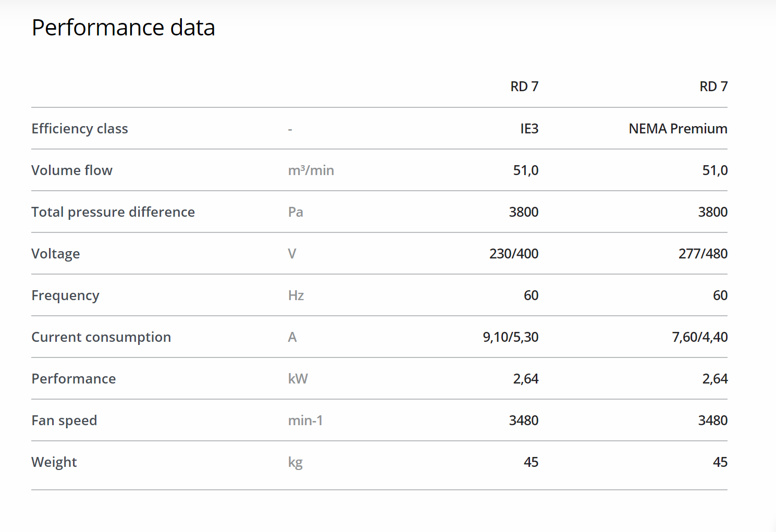Screen dimensions: 776x532
Task: Click the Hz unit text
Action: (296, 295)
